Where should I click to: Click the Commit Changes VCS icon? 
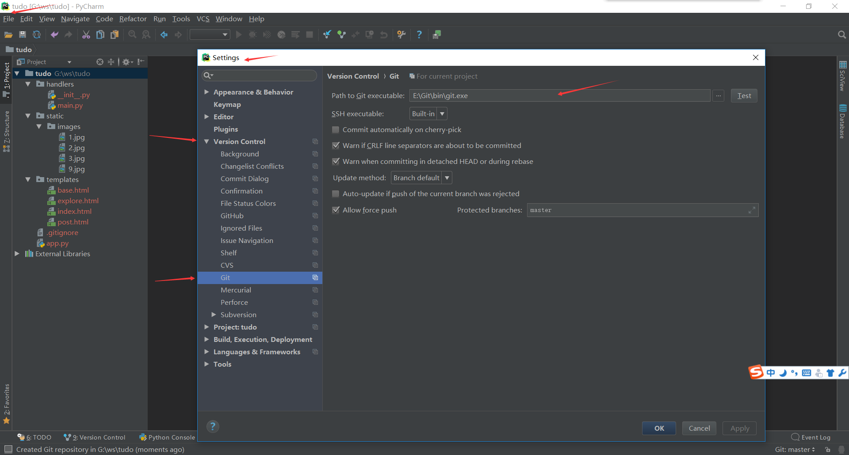coord(341,35)
